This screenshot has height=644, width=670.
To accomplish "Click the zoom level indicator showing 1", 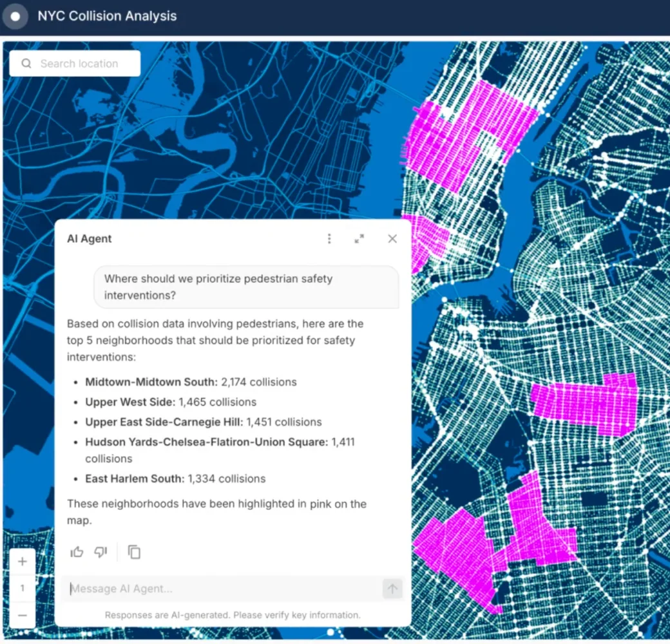I will [23, 588].
